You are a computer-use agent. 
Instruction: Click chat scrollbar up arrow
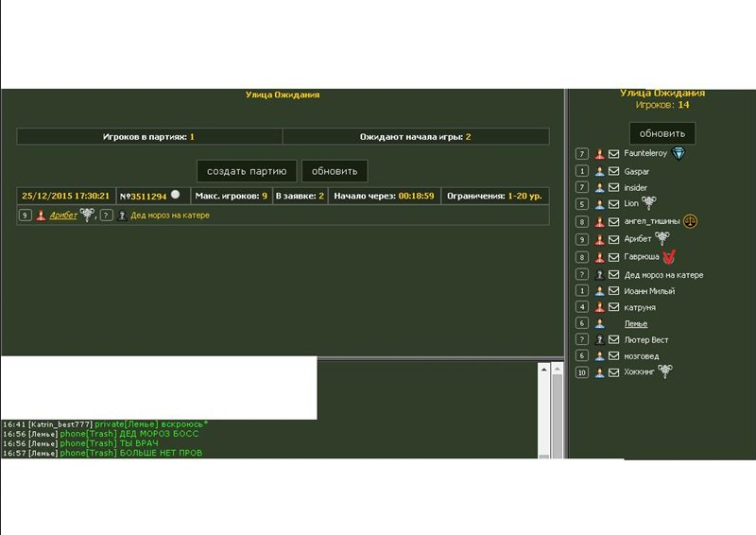click(543, 370)
